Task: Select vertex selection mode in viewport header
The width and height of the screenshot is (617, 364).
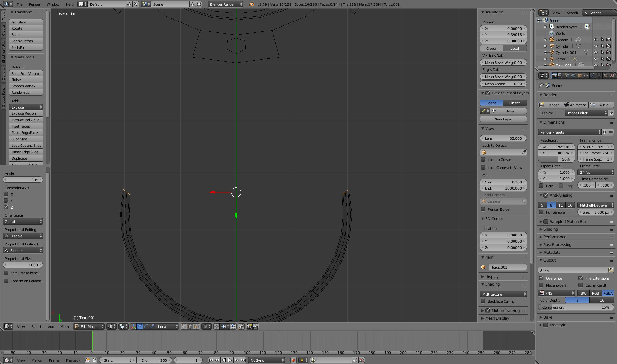Action: (184, 326)
